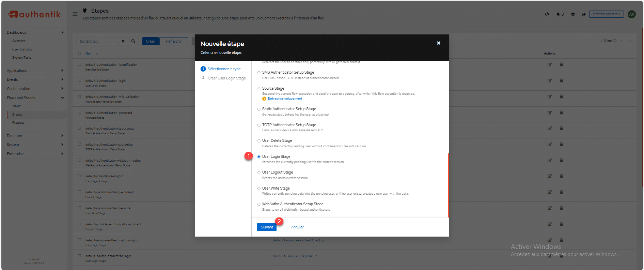Open Prompts in the sidebar
Image resolution: width=644 pixels, height=270 pixels.
pyautogui.click(x=18, y=123)
